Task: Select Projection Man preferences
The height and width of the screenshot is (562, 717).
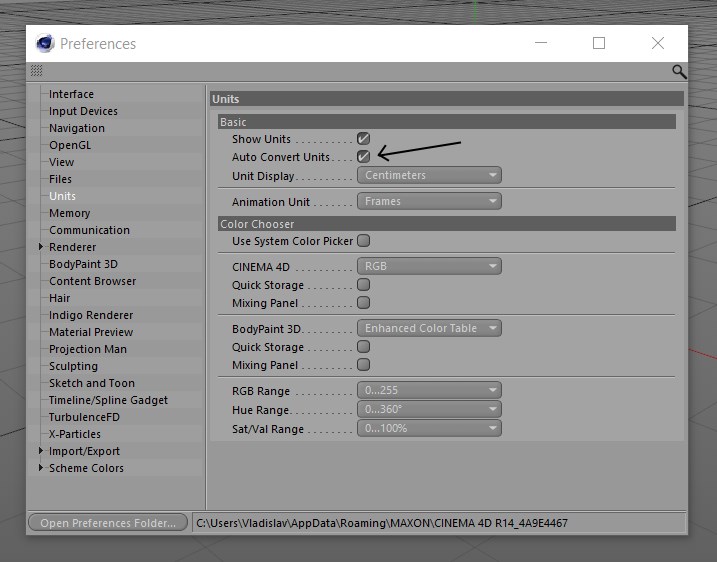Action: click(x=88, y=349)
